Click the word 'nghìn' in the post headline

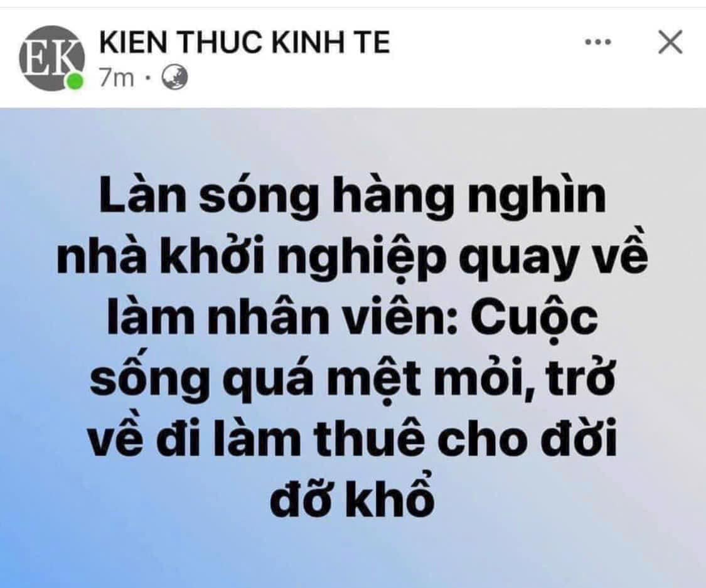(x=537, y=198)
